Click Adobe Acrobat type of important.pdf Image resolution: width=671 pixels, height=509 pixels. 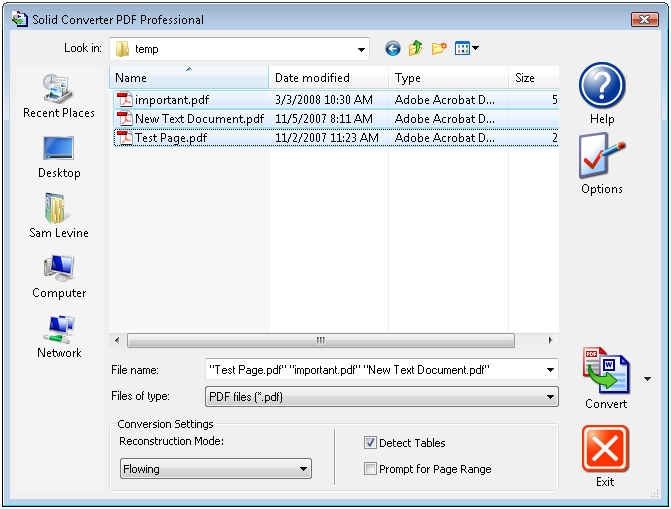444,100
